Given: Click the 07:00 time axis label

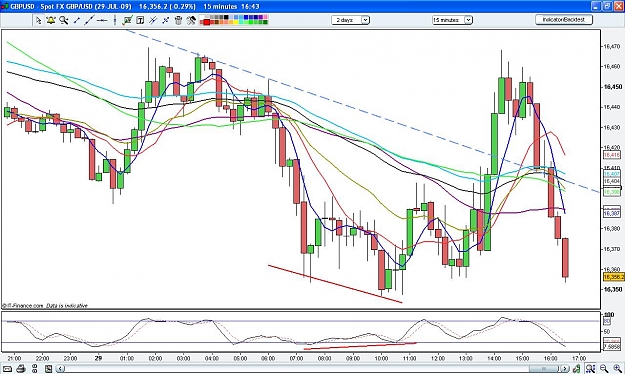Looking at the screenshot, I should (x=297, y=358).
